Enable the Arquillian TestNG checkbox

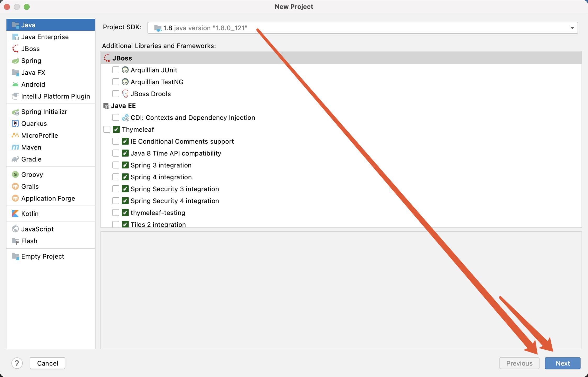tap(116, 82)
